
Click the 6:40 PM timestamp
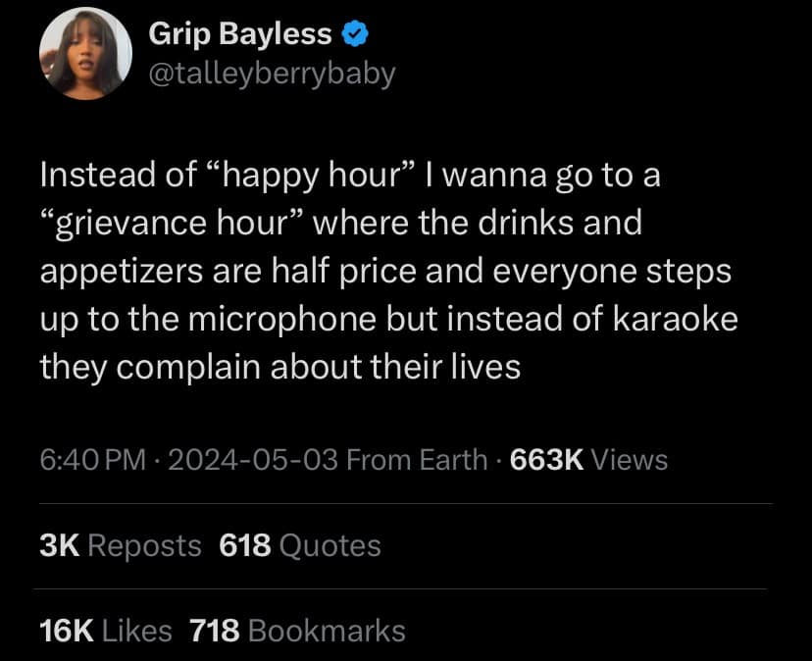pos(92,459)
